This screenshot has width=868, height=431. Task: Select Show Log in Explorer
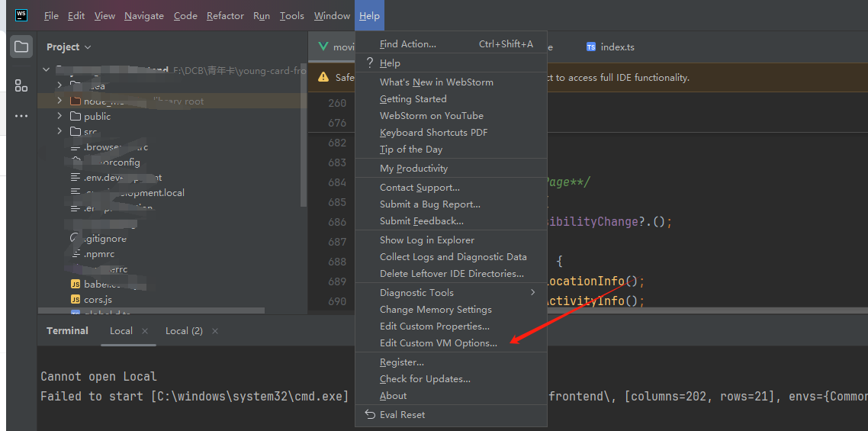tap(451, 240)
